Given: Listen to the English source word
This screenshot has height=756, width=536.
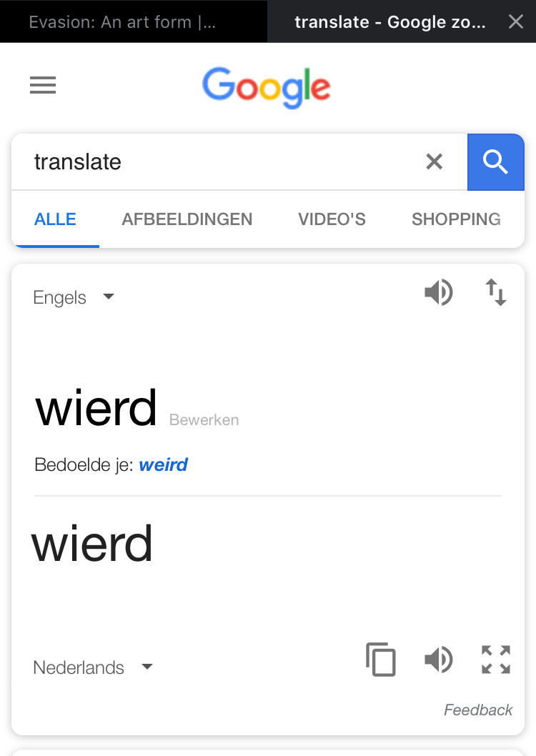Looking at the screenshot, I should click(438, 293).
